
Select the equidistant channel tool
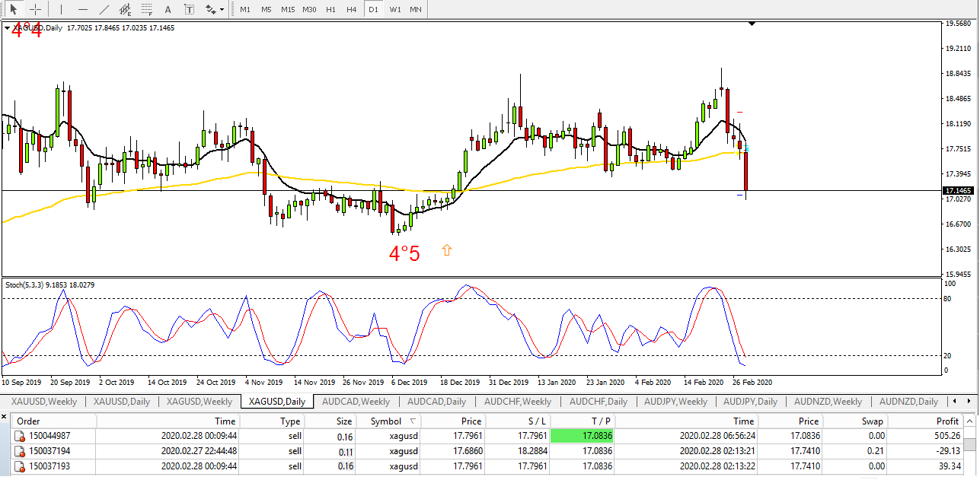[x=126, y=9]
